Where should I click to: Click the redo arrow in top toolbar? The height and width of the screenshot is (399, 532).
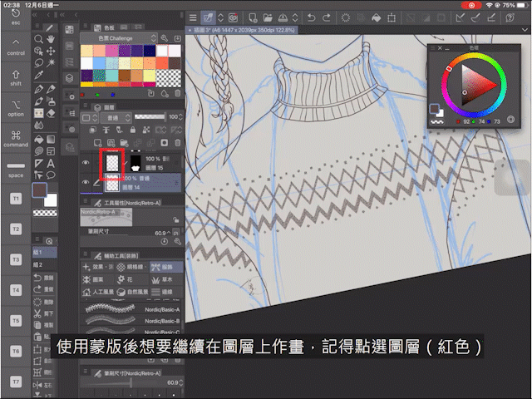click(326, 16)
